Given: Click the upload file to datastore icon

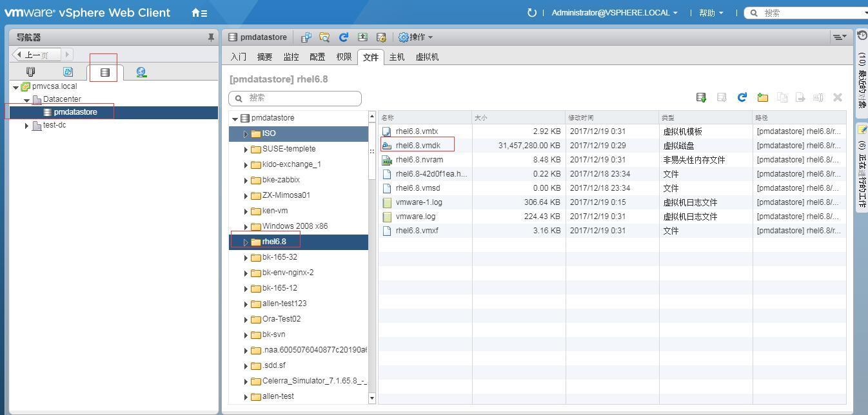Looking at the screenshot, I should (701, 97).
